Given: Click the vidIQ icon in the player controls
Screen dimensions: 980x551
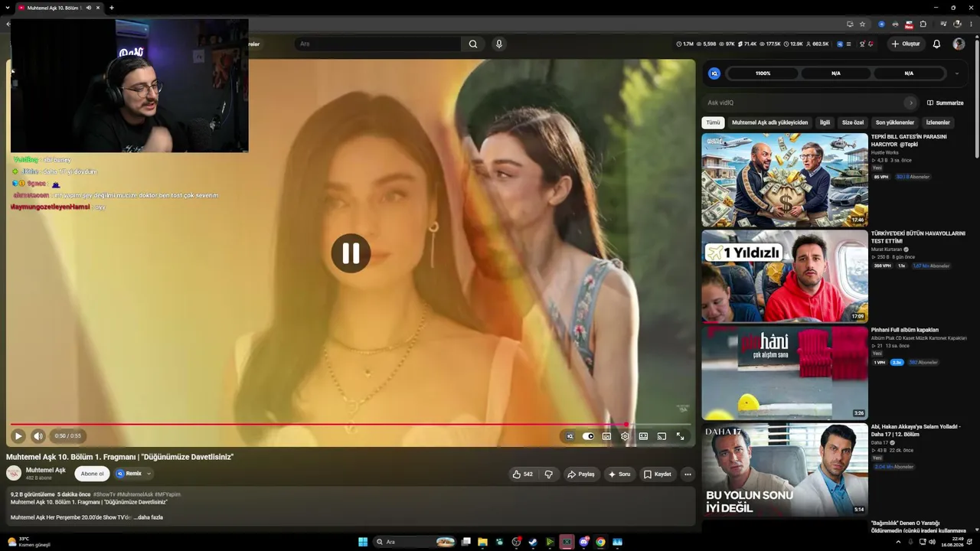Looking at the screenshot, I should click(570, 436).
